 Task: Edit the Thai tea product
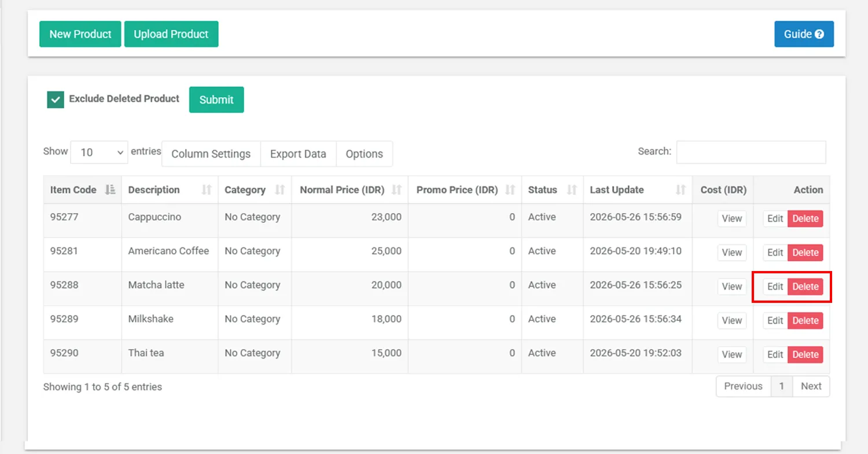coord(775,355)
